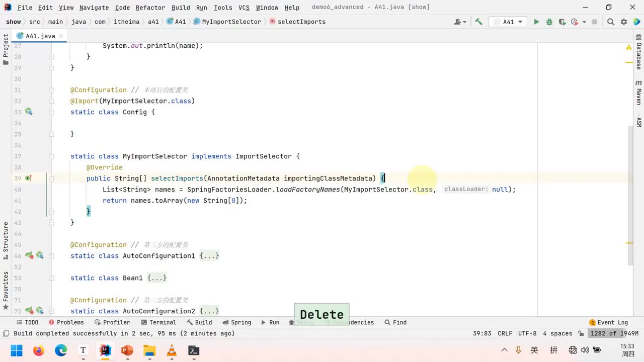Open File Explorer from the taskbar

click(149, 350)
